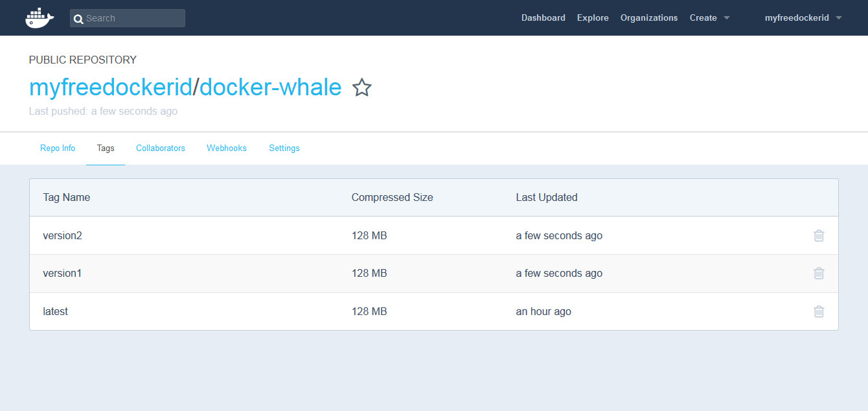The width and height of the screenshot is (868, 411).
Task: Switch to the Collaborators tab
Action: coord(161,148)
